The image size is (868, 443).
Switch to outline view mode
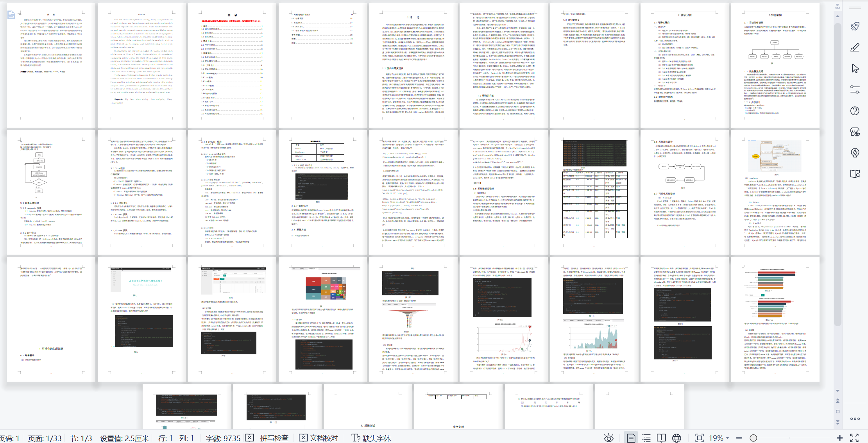click(646, 438)
